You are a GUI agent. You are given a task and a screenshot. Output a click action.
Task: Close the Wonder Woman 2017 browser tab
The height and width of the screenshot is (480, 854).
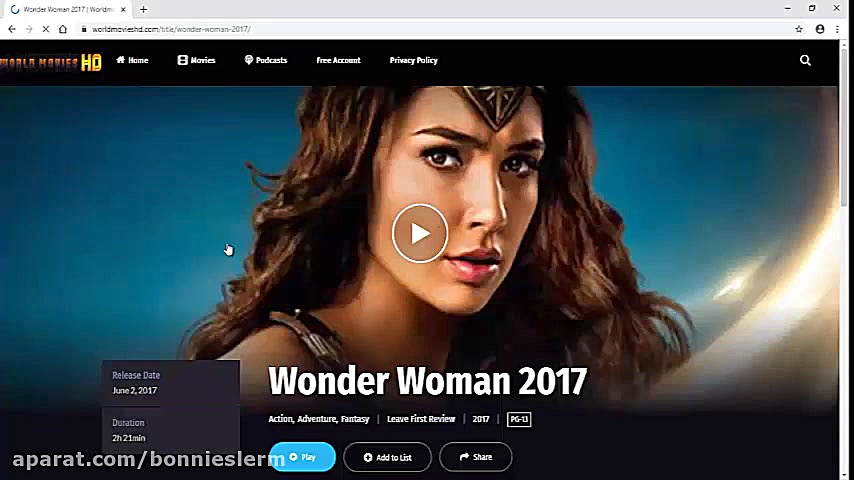(x=123, y=9)
